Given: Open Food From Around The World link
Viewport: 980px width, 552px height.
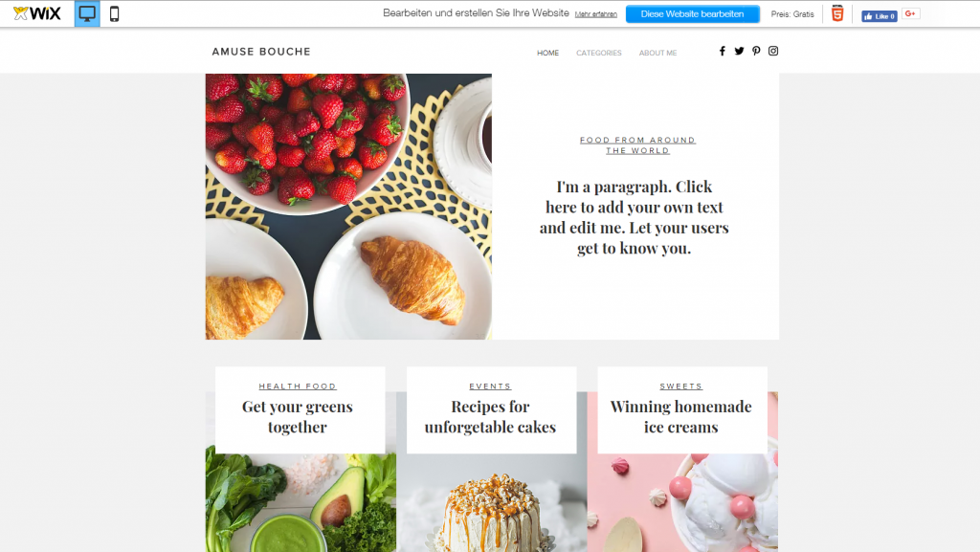Looking at the screenshot, I should tap(637, 145).
